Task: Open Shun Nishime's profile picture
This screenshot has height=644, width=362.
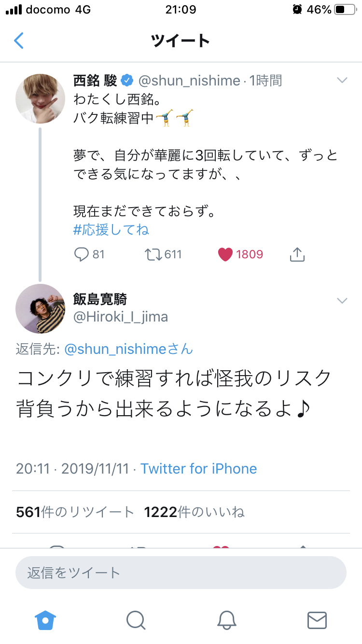Action: point(41,98)
